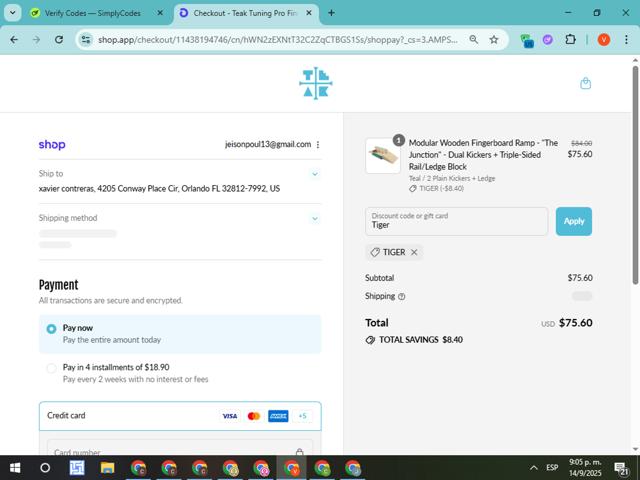The height and width of the screenshot is (480, 640).
Task: Open the cart bag icon
Action: pos(585,83)
